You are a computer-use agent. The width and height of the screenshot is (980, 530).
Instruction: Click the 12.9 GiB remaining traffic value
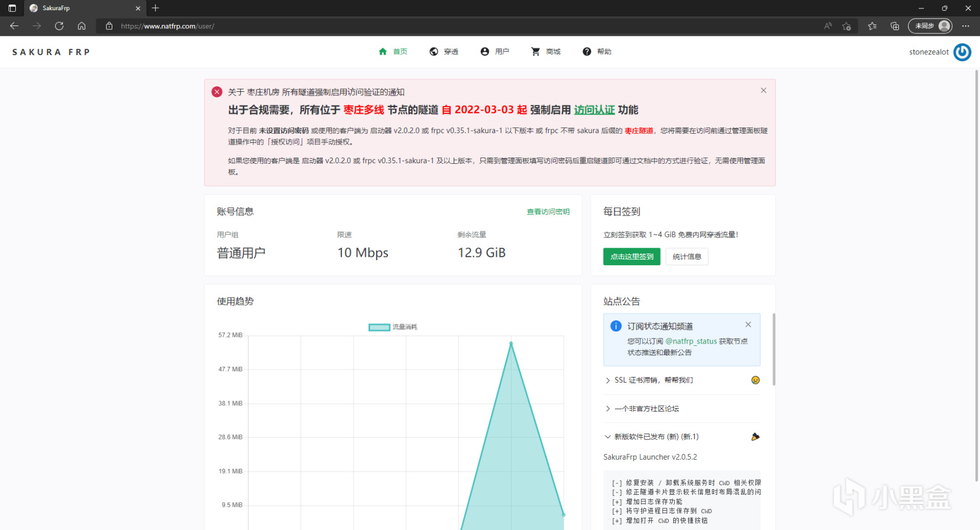(x=481, y=253)
